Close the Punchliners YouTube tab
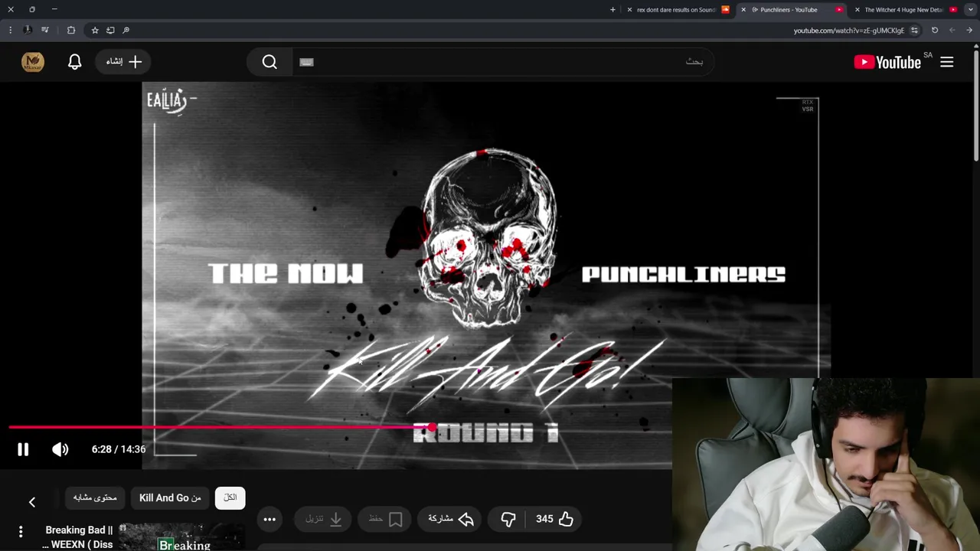 [x=743, y=10]
